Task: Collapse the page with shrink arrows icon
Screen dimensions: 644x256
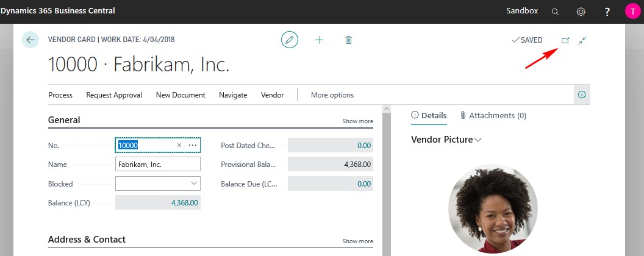Action: [x=582, y=40]
